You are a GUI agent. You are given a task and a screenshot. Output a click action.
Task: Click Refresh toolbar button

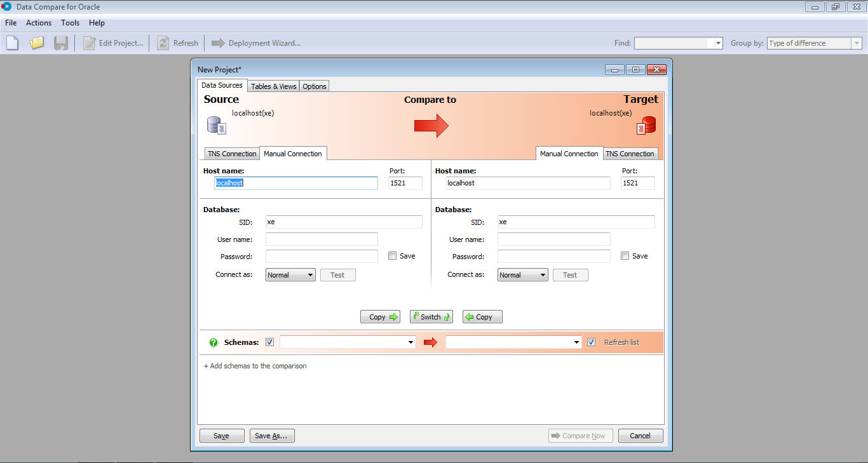click(x=178, y=43)
